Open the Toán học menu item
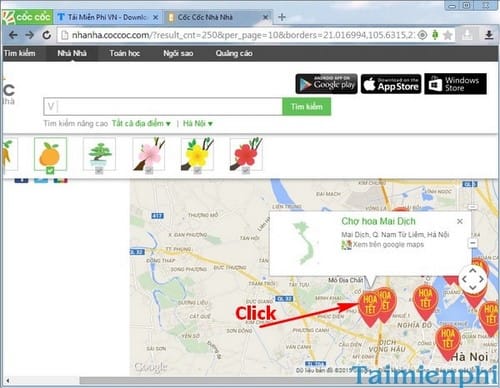 [x=125, y=53]
